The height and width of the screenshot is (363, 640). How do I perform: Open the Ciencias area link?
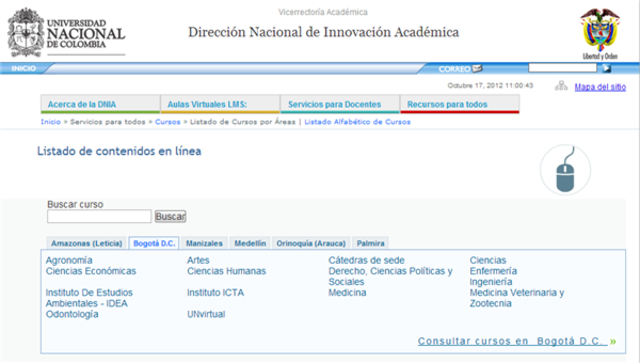[x=488, y=261]
